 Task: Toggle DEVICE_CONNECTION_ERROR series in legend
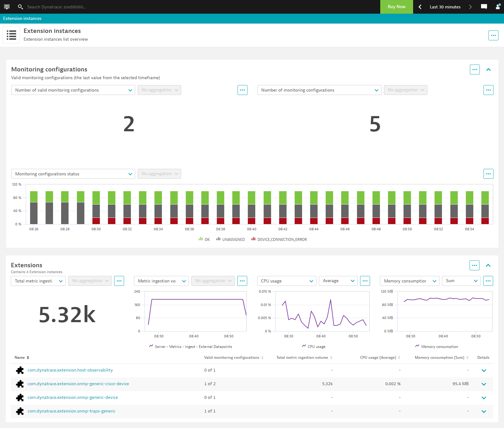(279, 239)
